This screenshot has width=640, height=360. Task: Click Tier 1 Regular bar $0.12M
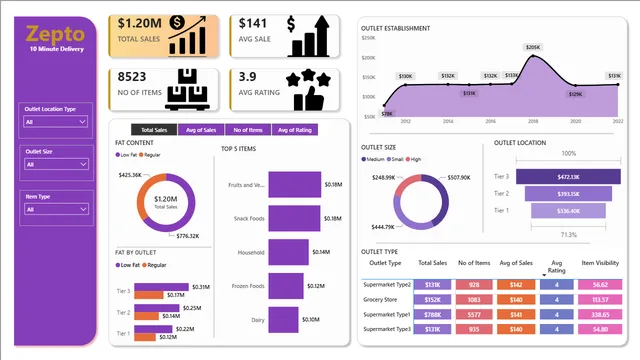[x=145, y=337]
